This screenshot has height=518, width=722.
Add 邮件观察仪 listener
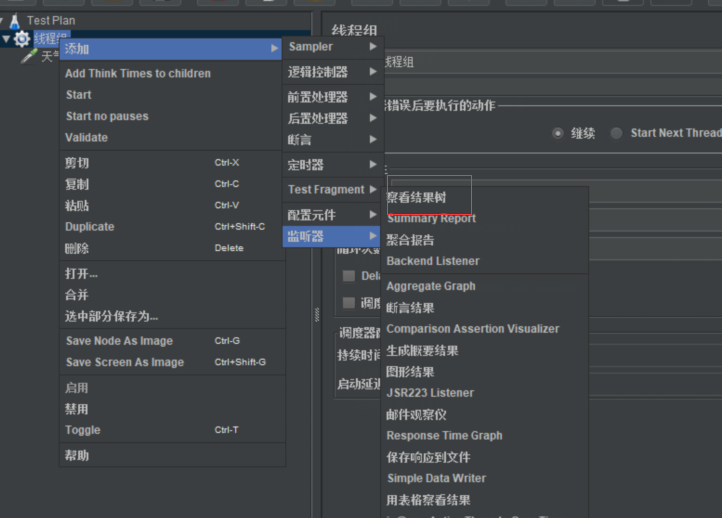[485, 415]
